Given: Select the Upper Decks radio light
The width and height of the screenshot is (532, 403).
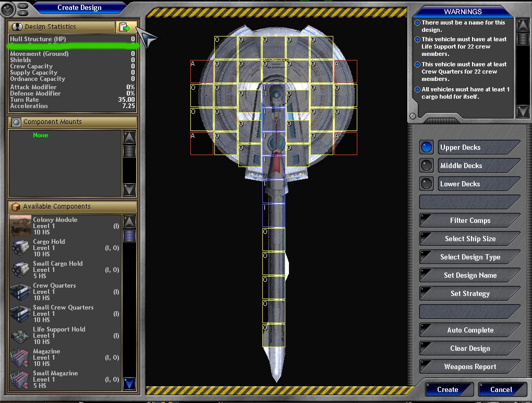Looking at the screenshot, I should pos(427,147).
